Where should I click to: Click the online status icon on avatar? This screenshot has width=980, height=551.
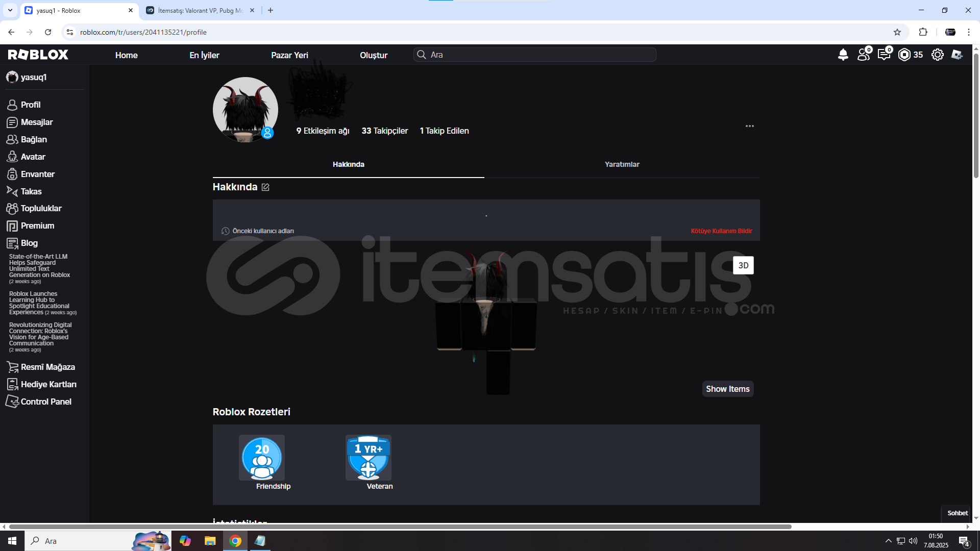tap(267, 133)
